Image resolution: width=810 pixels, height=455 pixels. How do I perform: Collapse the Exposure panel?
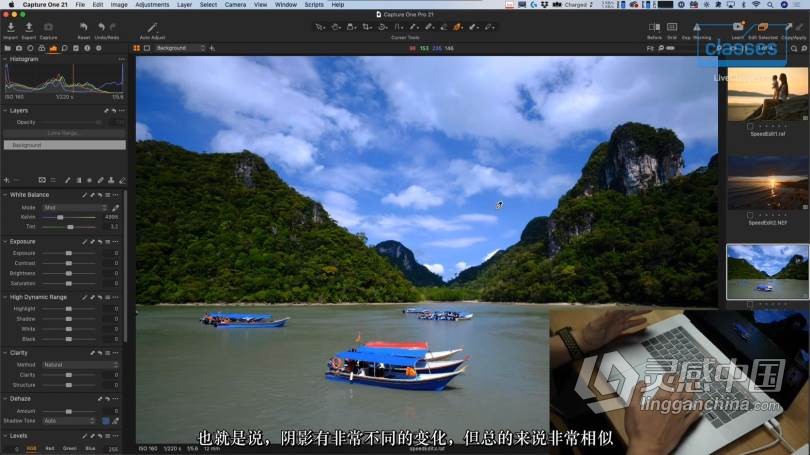[5, 242]
